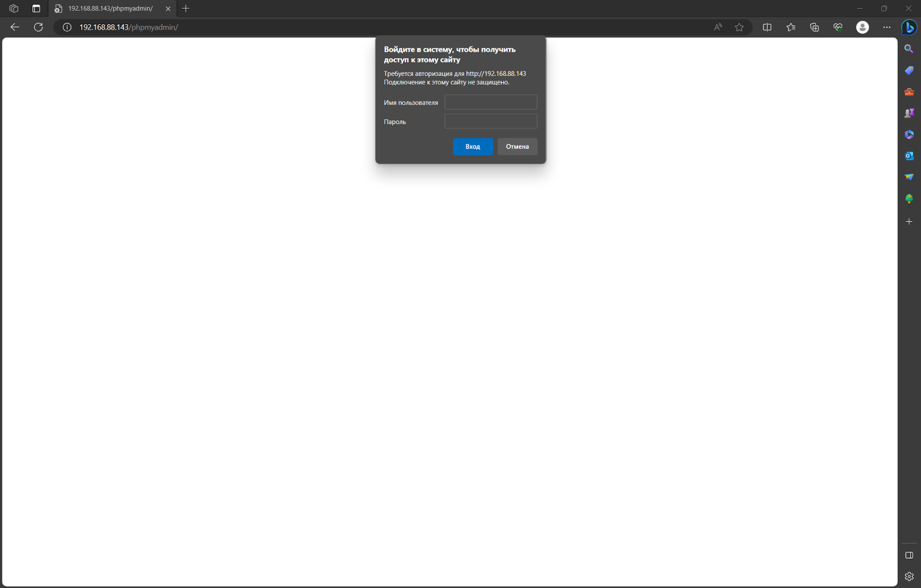Viewport: 921px width, 588px height.
Task: Open sidebar Outlook icon
Action: (x=909, y=156)
